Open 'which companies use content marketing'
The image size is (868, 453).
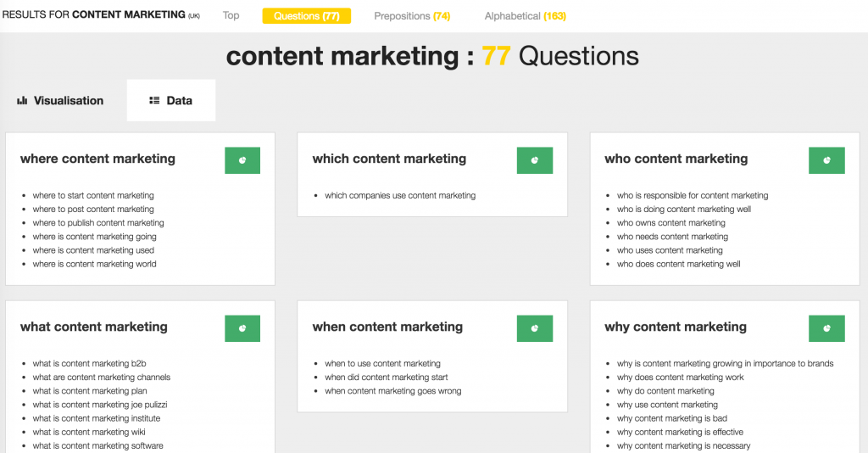coord(400,195)
